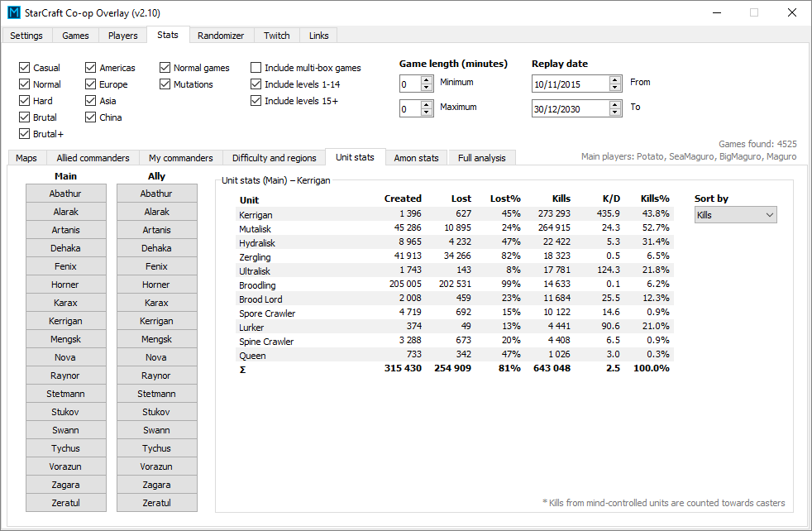
Task: Open the Amon stats tab
Action: tap(416, 158)
